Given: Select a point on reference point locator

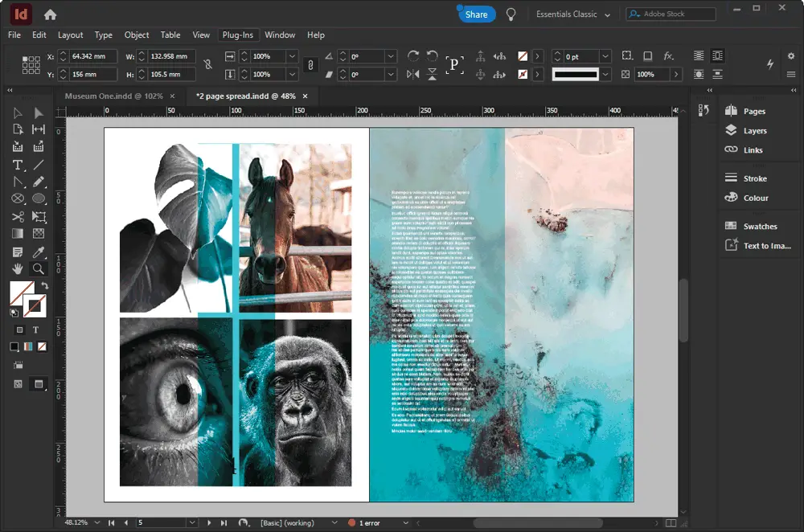Looking at the screenshot, I should (31, 65).
